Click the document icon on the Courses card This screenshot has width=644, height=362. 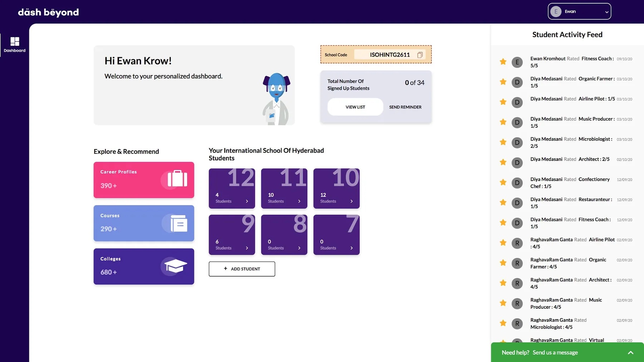(x=179, y=223)
